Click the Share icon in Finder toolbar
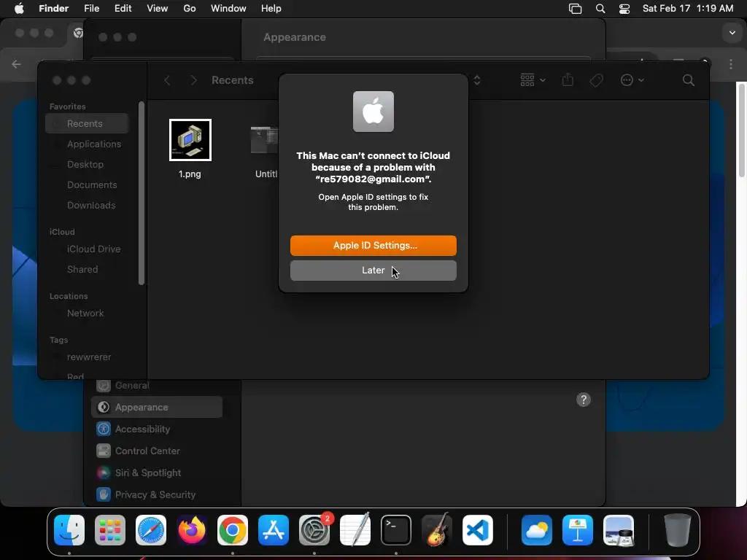The image size is (747, 560). [x=568, y=79]
